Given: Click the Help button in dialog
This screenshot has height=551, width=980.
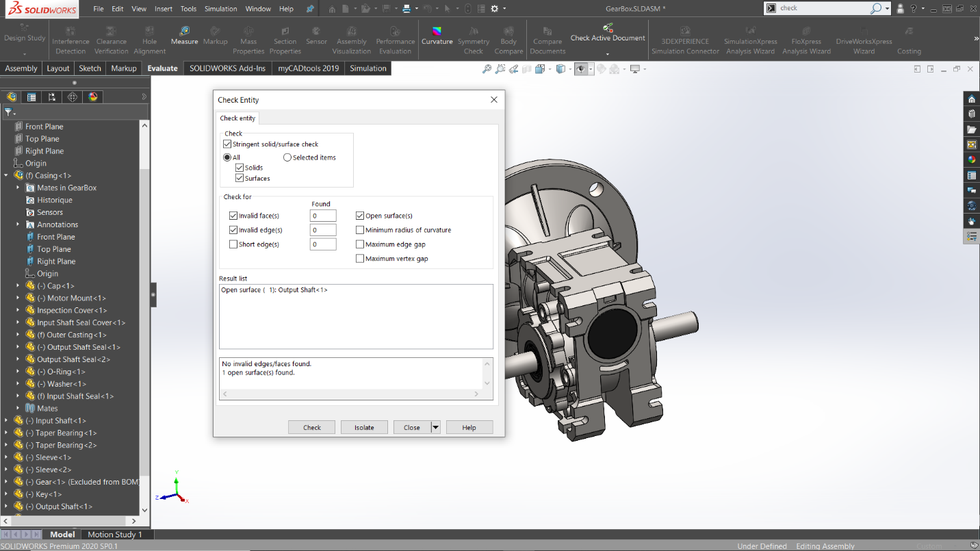Looking at the screenshot, I should [x=469, y=427].
